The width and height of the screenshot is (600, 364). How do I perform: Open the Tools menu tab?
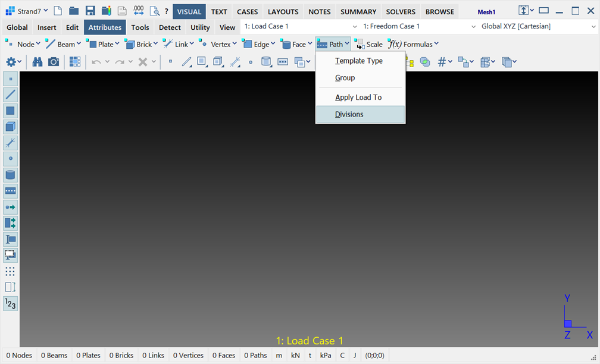point(140,27)
